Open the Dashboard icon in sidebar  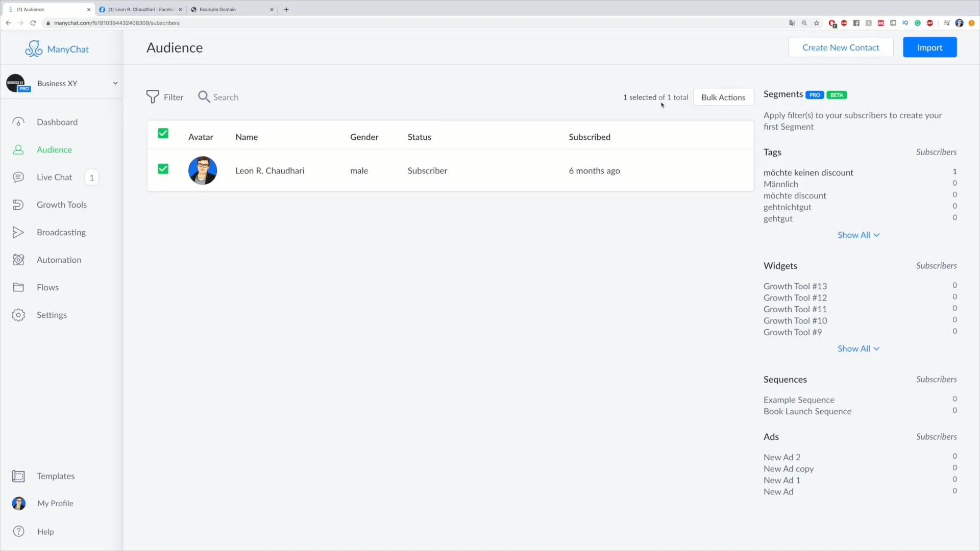[18, 122]
